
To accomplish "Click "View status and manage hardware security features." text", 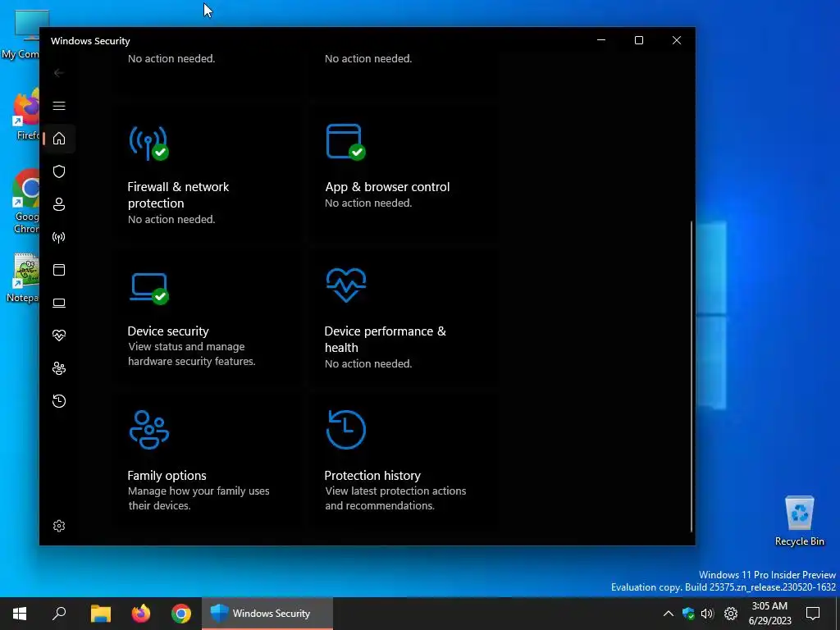I will point(192,354).
